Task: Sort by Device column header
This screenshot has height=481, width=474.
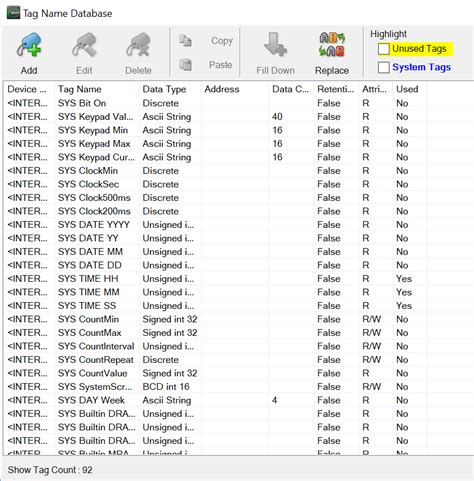Action: pos(29,89)
